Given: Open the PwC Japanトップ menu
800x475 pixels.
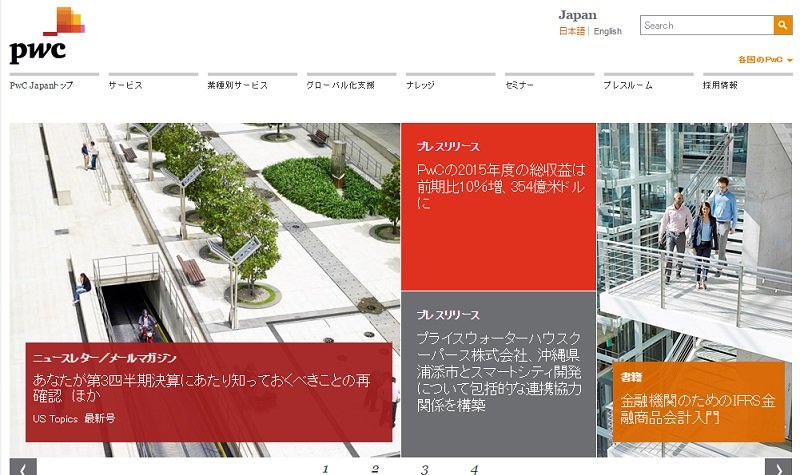Looking at the screenshot, I should point(41,85).
